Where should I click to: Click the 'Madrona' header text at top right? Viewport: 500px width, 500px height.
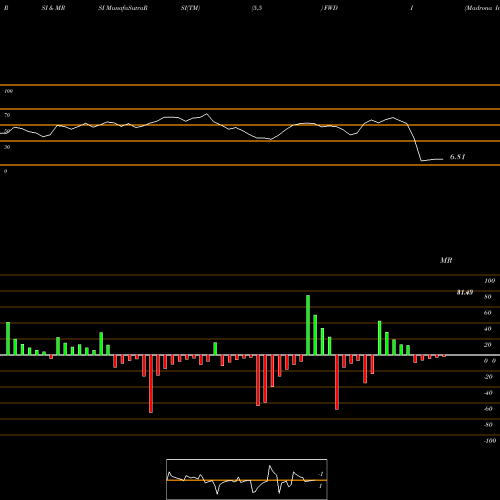(x=478, y=8)
